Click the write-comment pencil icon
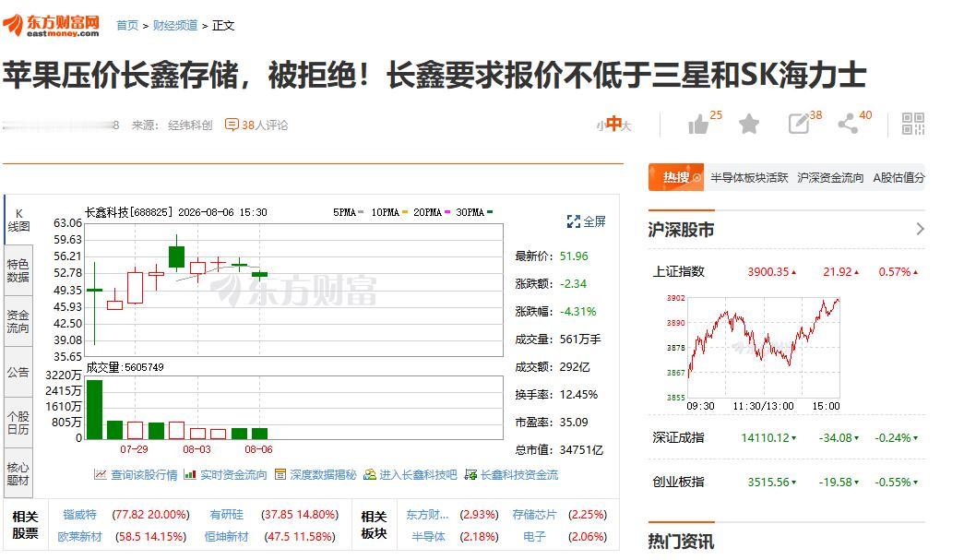The width and height of the screenshot is (964, 560). 799,125
